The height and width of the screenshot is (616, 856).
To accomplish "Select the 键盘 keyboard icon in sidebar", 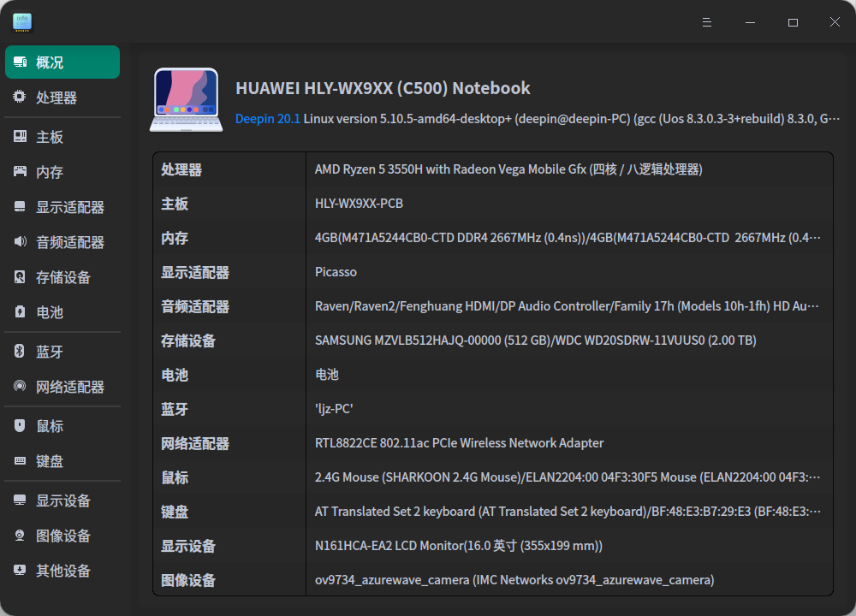I will [x=21, y=460].
